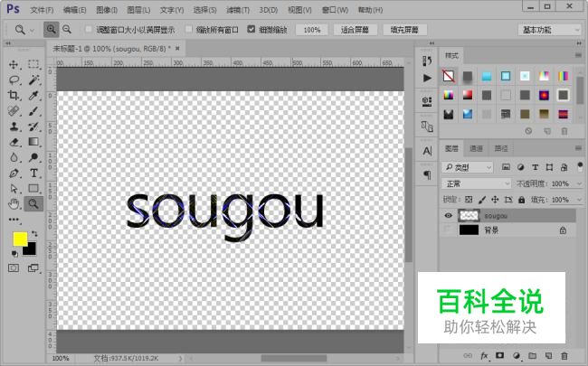Open the File menu
Screen dimensions: 588x366
click(42, 10)
